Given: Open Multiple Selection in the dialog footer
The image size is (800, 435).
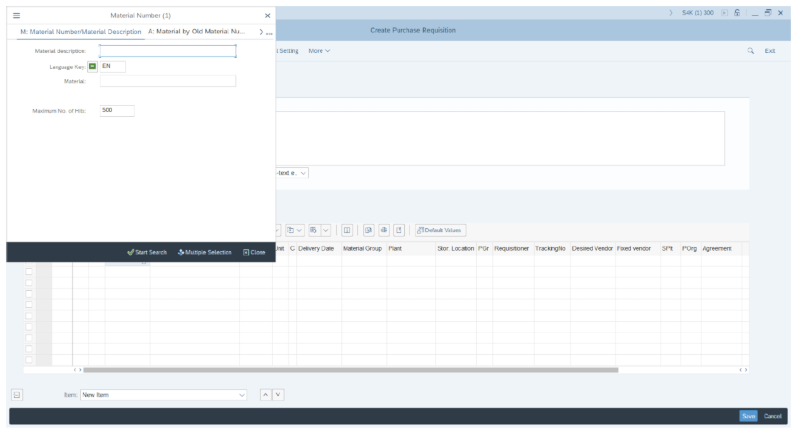Looking at the screenshot, I should click(x=205, y=252).
